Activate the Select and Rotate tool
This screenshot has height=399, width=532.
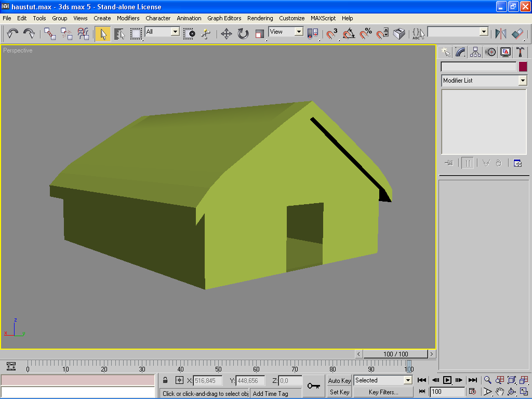click(x=243, y=34)
